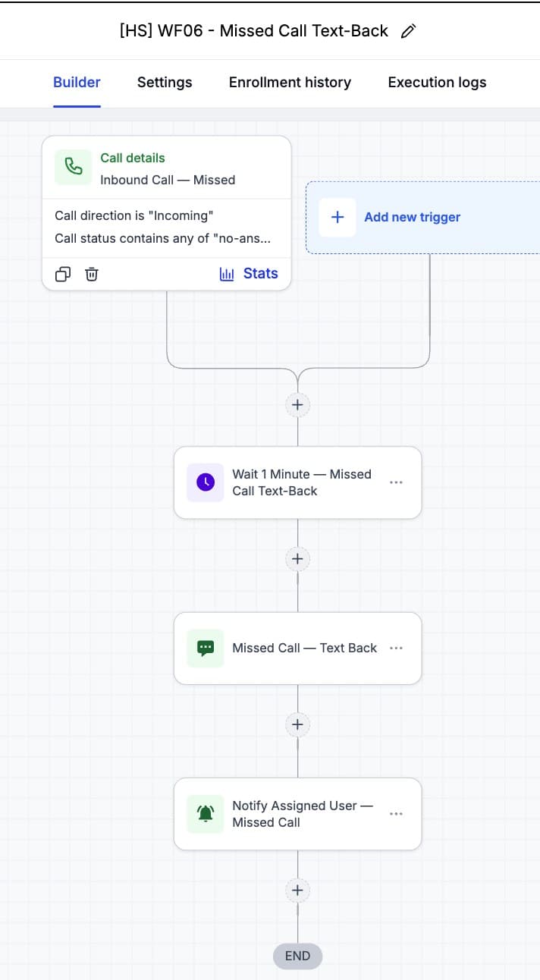540x980 pixels.
Task: Add step between Text Back and Notify
Action: click(x=297, y=724)
